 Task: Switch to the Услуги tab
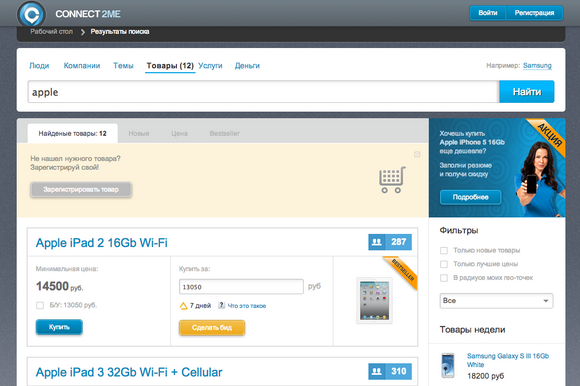(x=210, y=66)
